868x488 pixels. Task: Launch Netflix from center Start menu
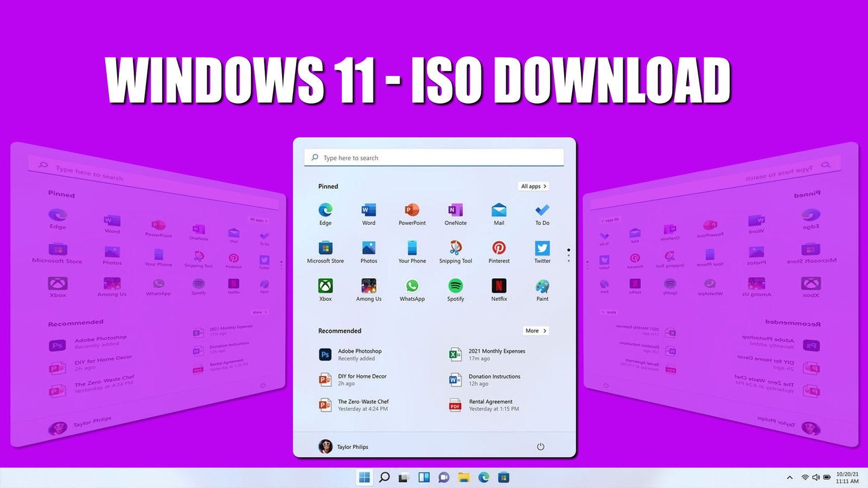[499, 290]
